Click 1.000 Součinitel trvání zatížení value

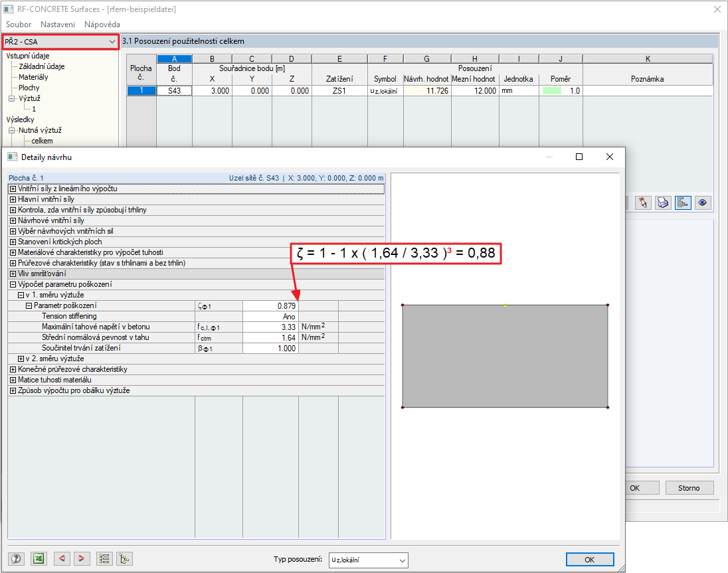(x=270, y=349)
